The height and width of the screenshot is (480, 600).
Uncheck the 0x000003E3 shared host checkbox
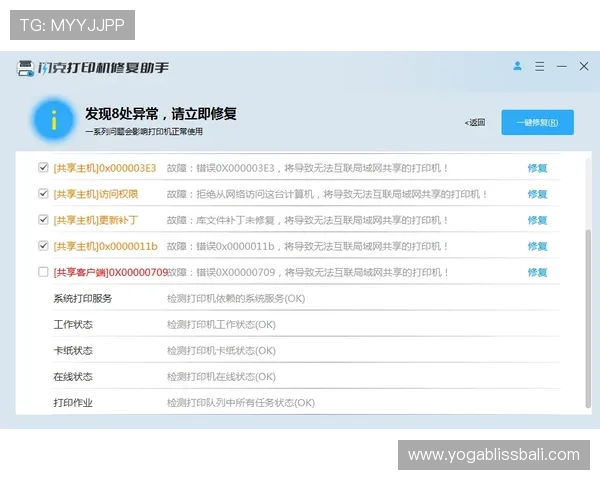point(43,168)
